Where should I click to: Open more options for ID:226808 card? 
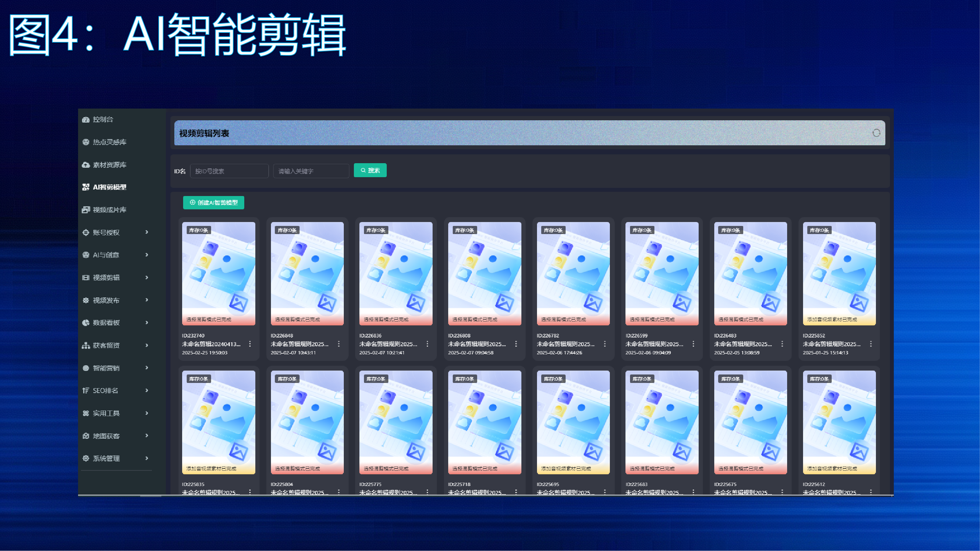click(516, 344)
